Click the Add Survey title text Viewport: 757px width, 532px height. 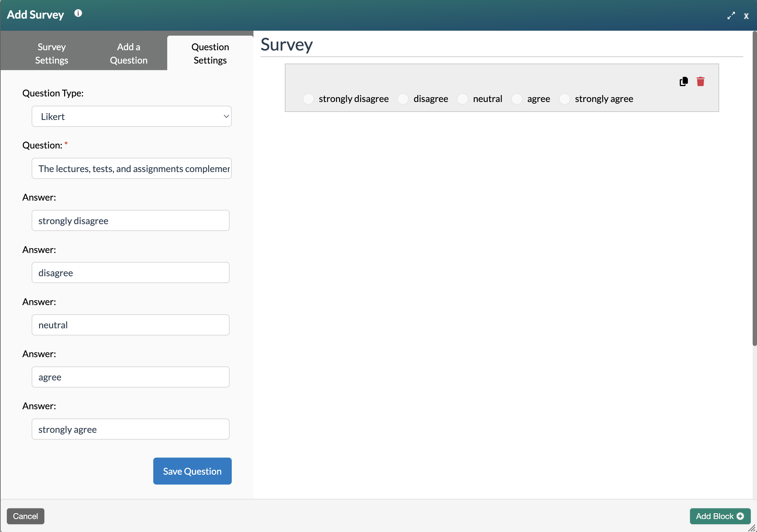click(x=35, y=15)
